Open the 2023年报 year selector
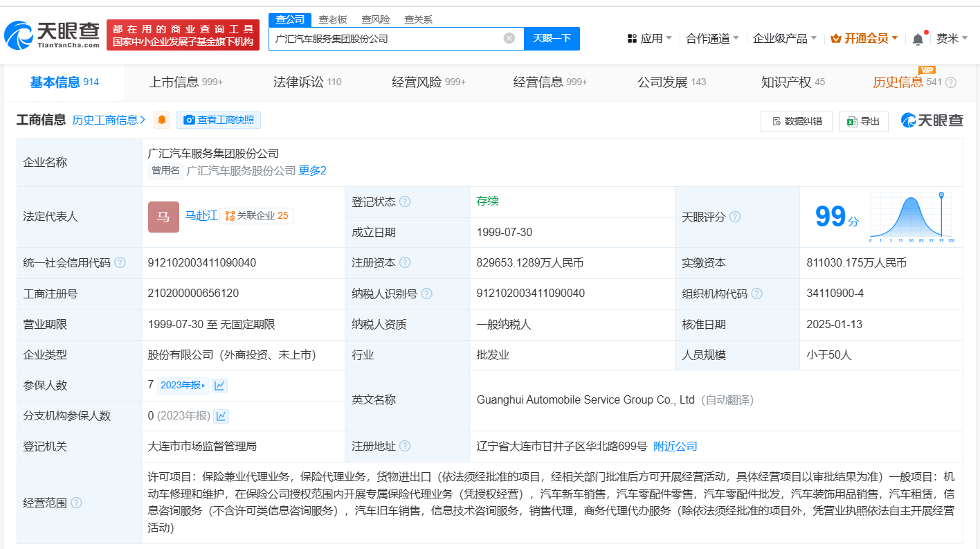Screen dimensions: 980x549 tap(183, 386)
